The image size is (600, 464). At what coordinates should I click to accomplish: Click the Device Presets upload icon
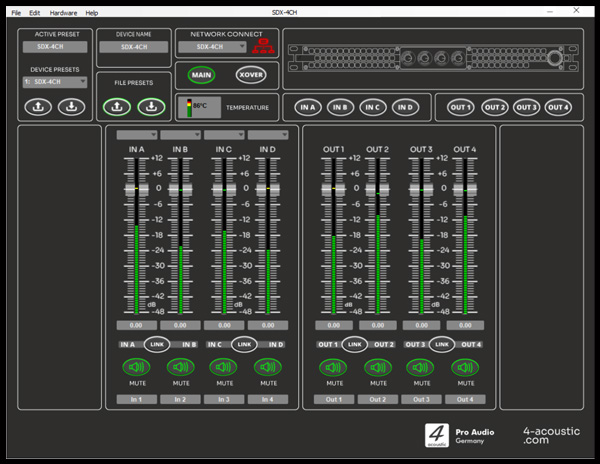(38, 106)
